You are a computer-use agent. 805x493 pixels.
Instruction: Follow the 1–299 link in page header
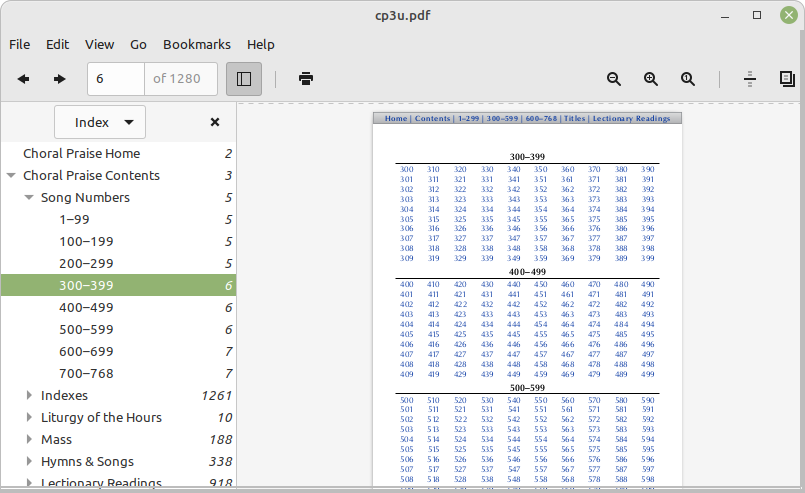tap(468, 119)
